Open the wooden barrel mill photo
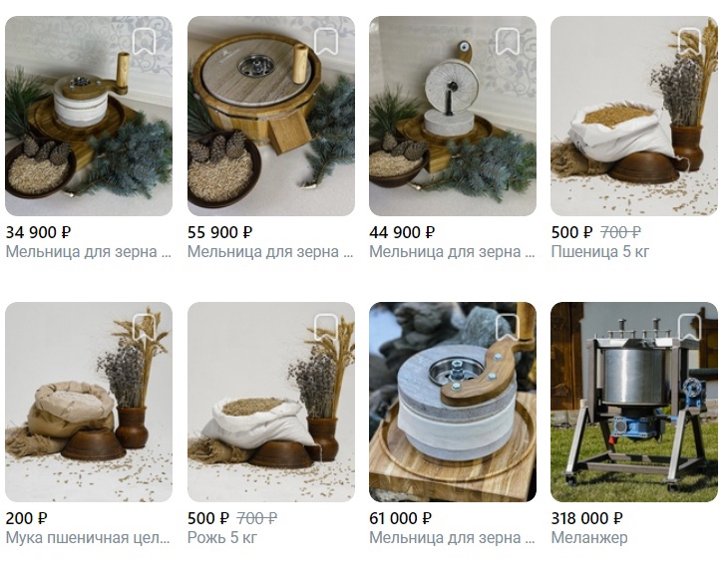 [271, 116]
